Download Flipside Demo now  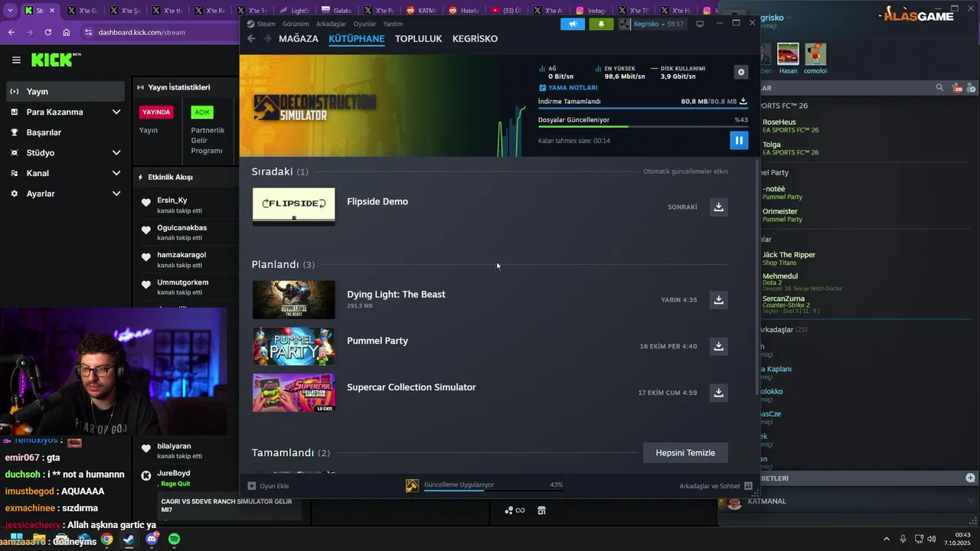(718, 207)
